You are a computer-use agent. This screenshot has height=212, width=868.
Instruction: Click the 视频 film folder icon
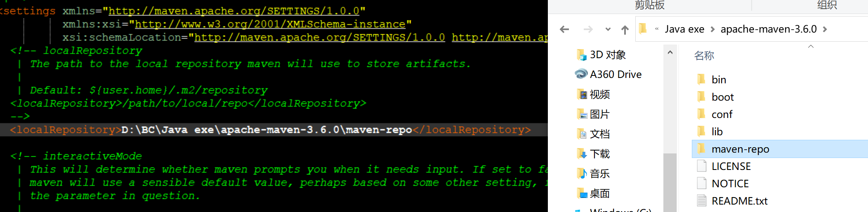[582, 94]
